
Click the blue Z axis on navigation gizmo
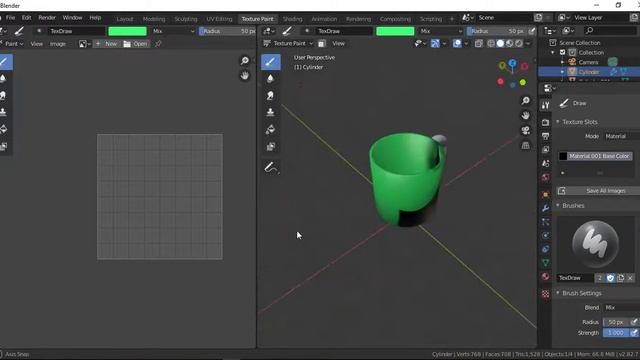click(513, 63)
